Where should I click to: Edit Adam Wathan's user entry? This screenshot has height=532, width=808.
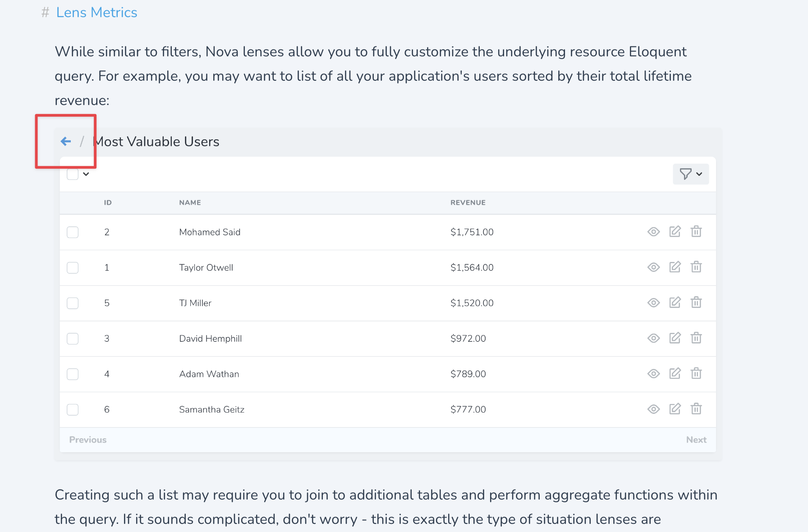pos(675,374)
